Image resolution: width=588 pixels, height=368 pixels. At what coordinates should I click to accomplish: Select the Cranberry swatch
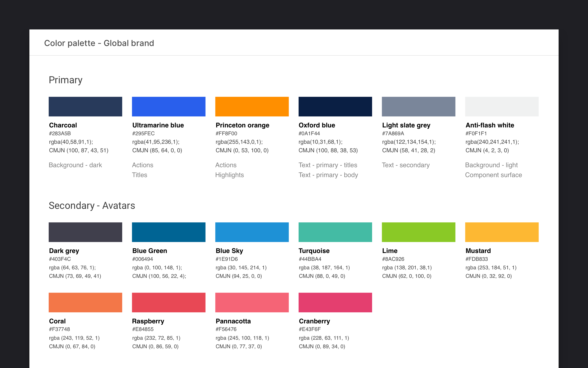[x=335, y=302]
